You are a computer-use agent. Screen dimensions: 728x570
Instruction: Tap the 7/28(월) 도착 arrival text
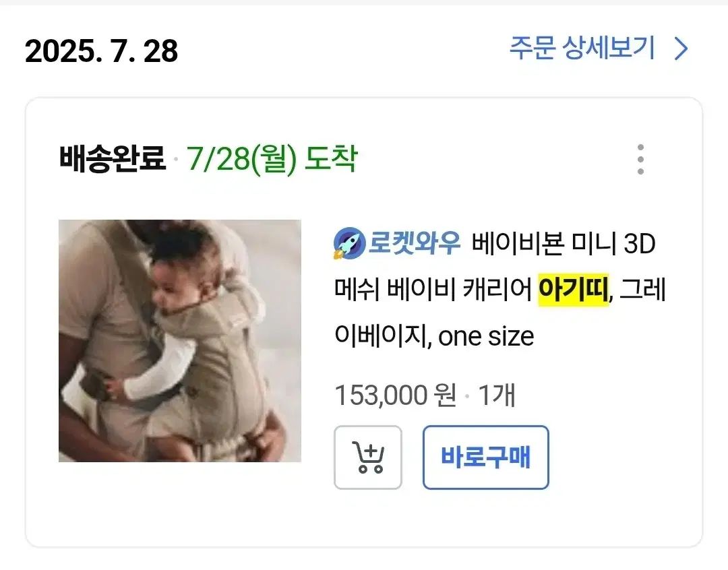tap(272, 159)
